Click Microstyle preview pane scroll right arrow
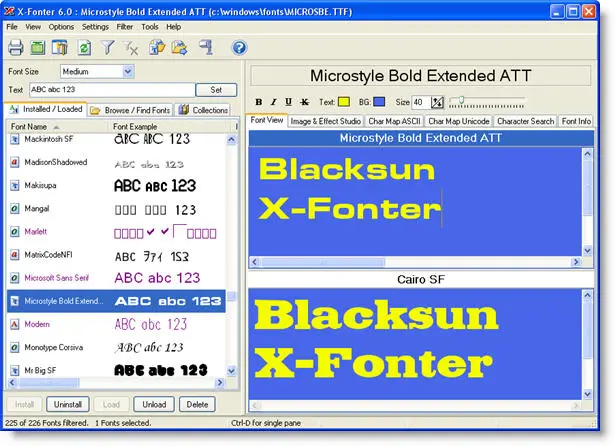This screenshot has height=446, width=615. (576, 262)
